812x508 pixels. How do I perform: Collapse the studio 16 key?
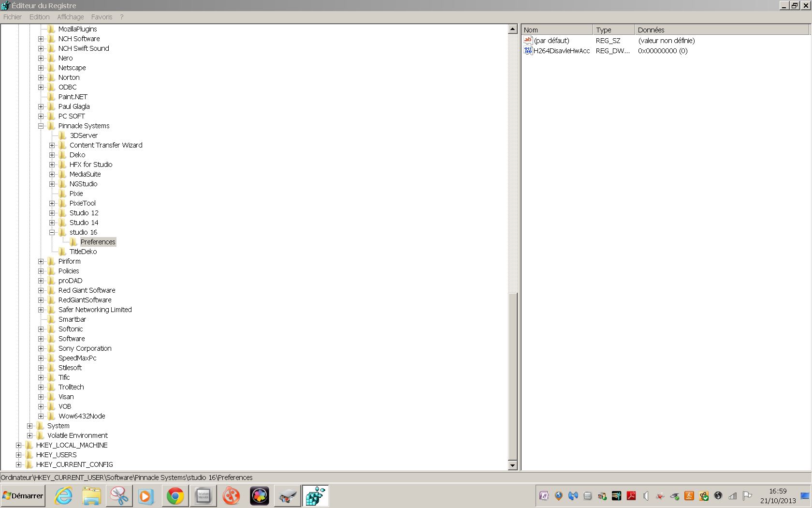tap(52, 232)
